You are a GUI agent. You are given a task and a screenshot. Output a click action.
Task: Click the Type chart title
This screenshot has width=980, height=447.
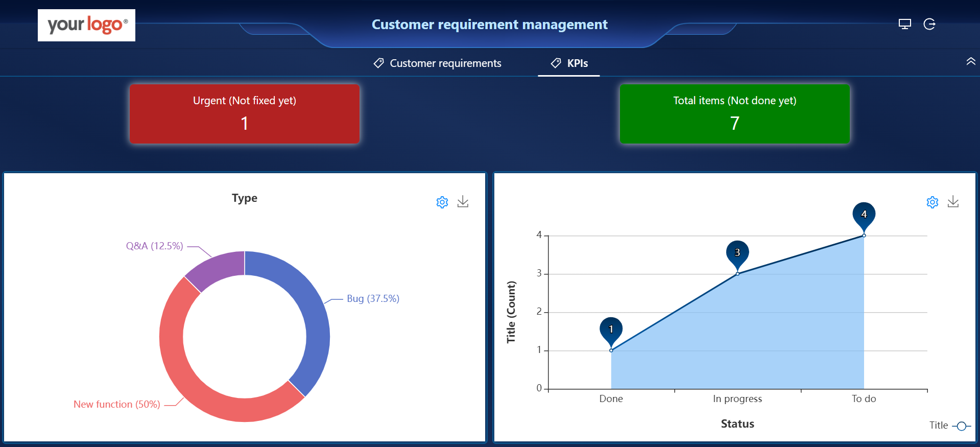[245, 198]
